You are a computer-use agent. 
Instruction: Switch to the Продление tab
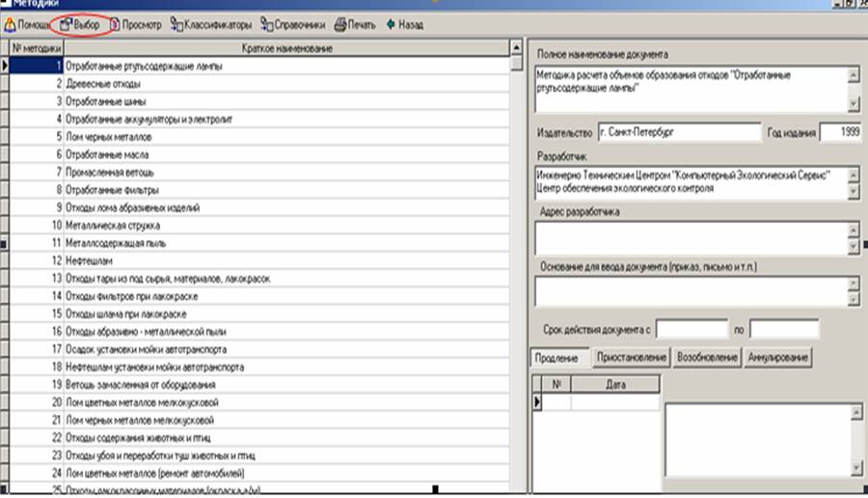[x=556, y=358]
